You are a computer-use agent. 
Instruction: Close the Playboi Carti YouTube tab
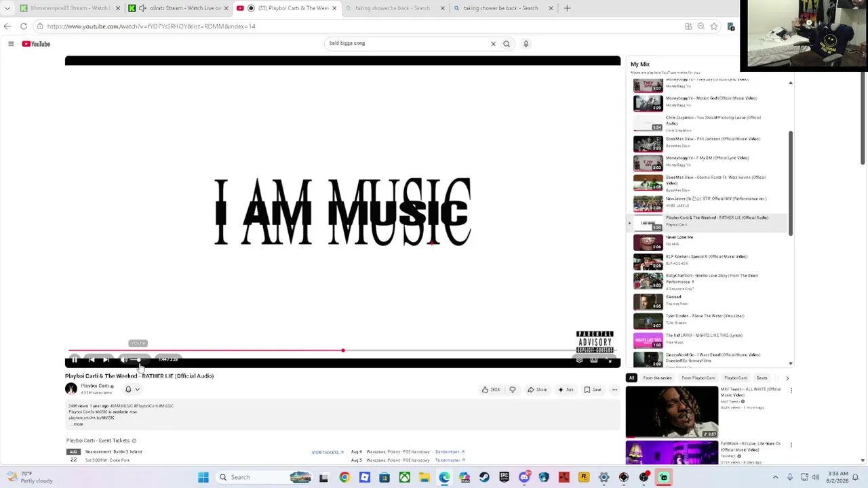pyautogui.click(x=334, y=8)
